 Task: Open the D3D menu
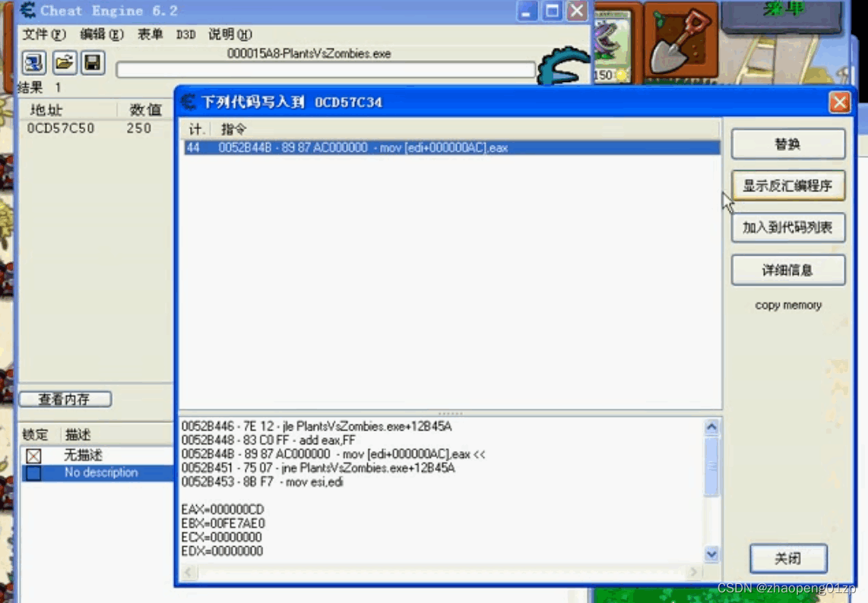pyautogui.click(x=185, y=34)
